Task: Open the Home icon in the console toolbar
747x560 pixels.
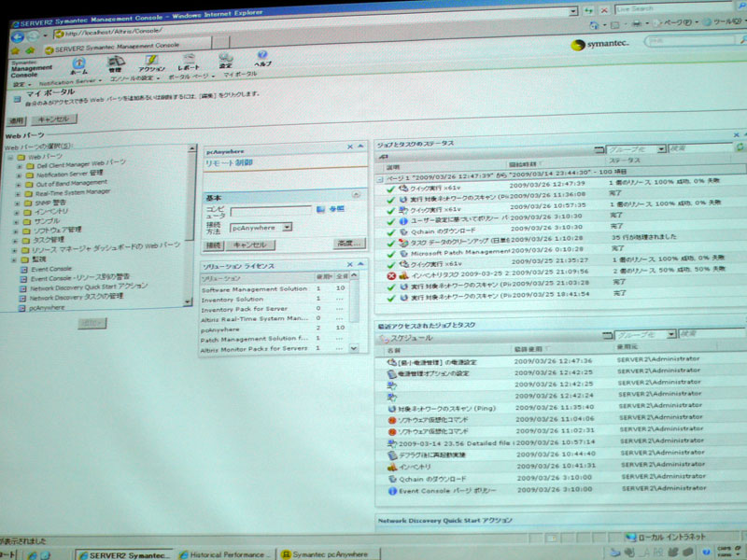Action: pyautogui.click(x=79, y=66)
